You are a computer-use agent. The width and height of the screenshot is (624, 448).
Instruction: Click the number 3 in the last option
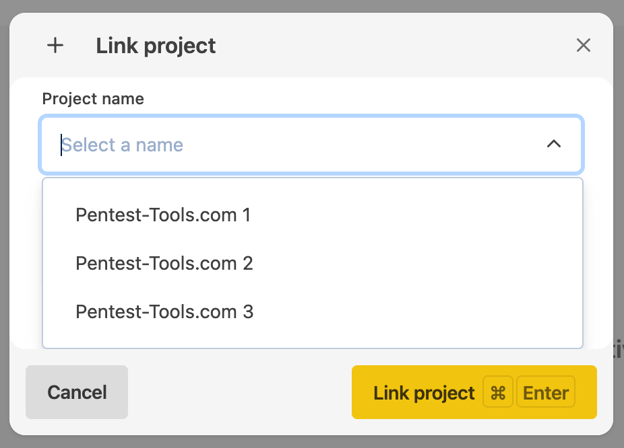tap(248, 312)
